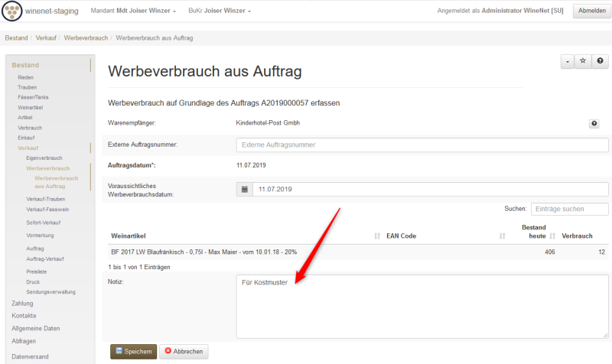
Task: Open Artikel in the sidebar
Action: coord(25,118)
